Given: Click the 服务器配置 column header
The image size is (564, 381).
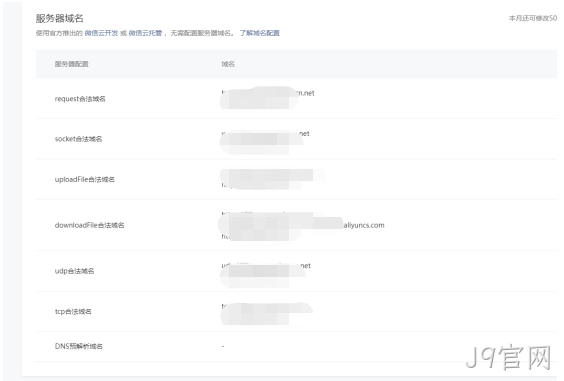Looking at the screenshot, I should coord(72,64).
